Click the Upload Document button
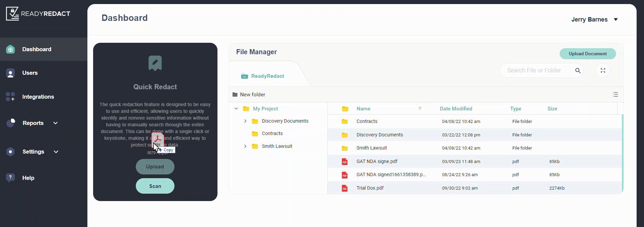This screenshot has height=227, width=644. (x=588, y=54)
